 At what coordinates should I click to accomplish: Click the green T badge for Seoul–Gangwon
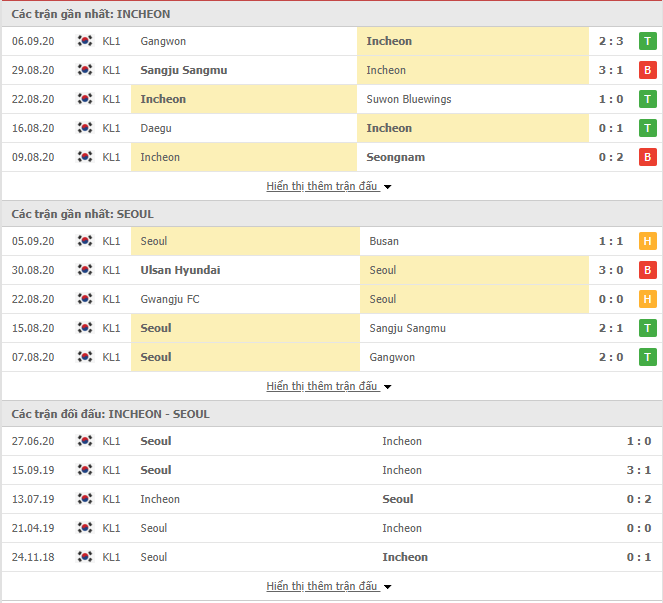647,357
